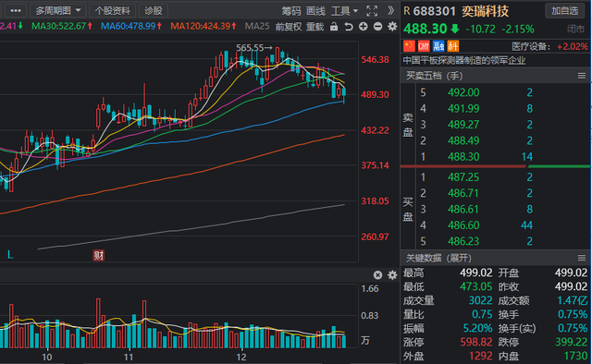Zoom out chart with minus icon

(378, 27)
